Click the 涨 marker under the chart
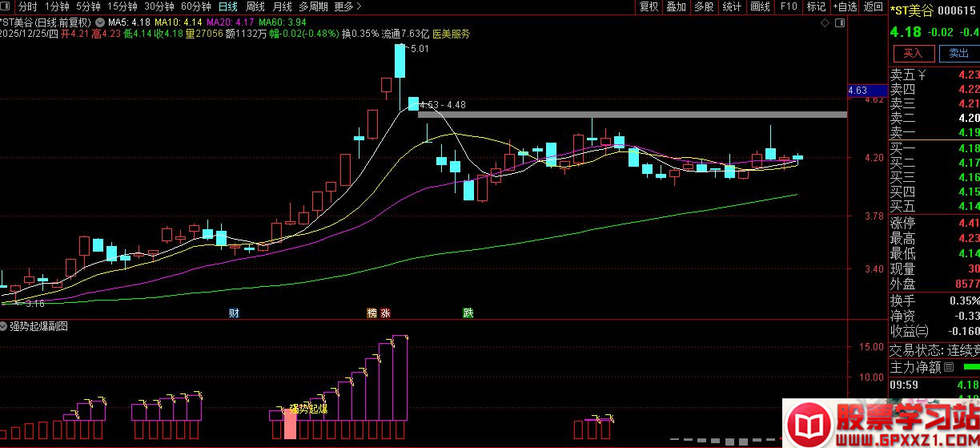Screen dimensions: 980x448 (x=385, y=313)
